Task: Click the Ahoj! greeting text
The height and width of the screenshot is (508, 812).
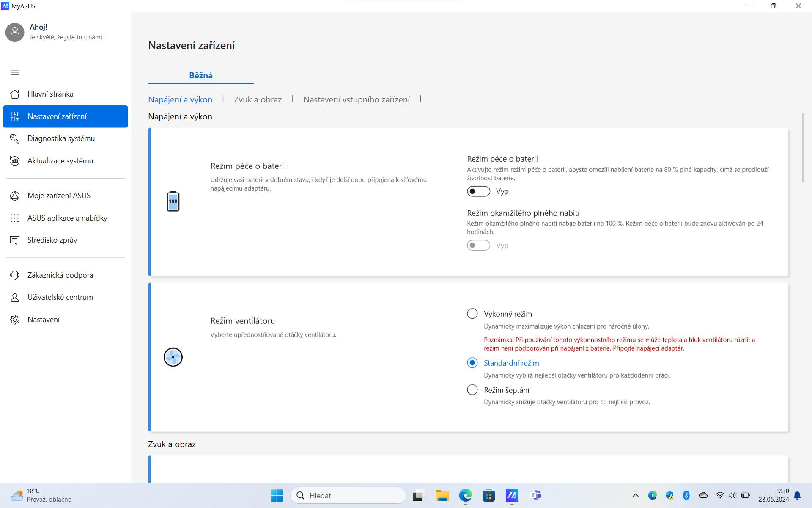Action: pos(38,27)
